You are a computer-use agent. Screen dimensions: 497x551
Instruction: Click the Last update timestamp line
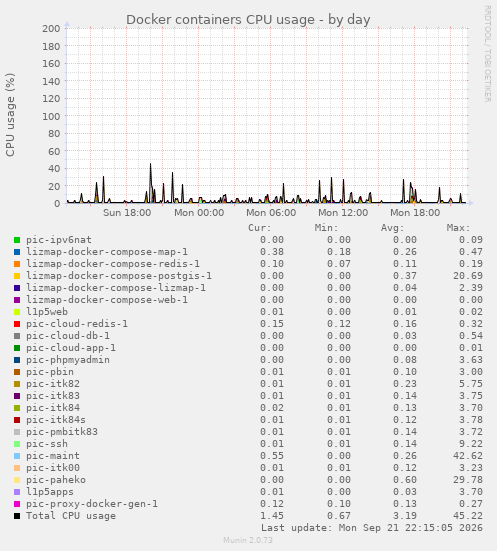[x=372, y=528]
